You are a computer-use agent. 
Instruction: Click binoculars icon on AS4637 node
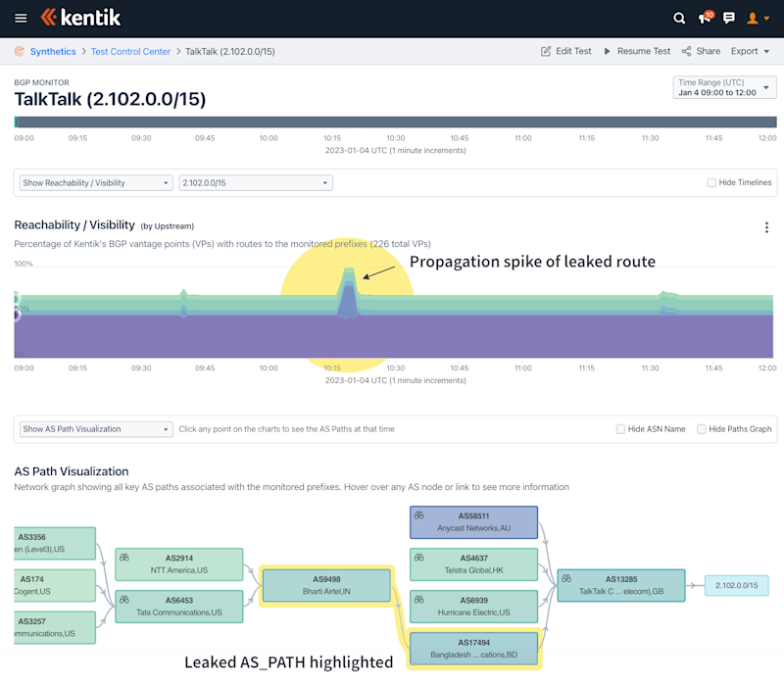[x=419, y=558]
